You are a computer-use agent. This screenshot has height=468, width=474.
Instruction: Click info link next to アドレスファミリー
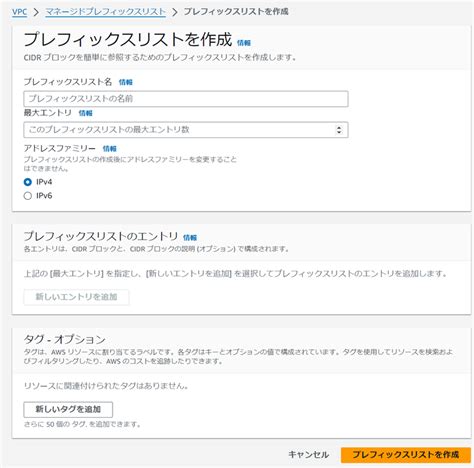[x=109, y=149]
